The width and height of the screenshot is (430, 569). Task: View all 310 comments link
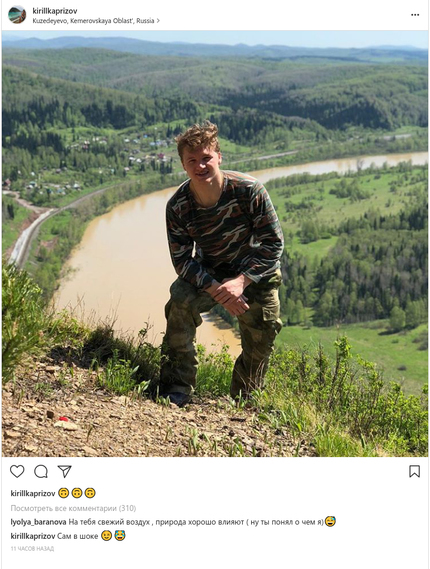click(x=73, y=508)
